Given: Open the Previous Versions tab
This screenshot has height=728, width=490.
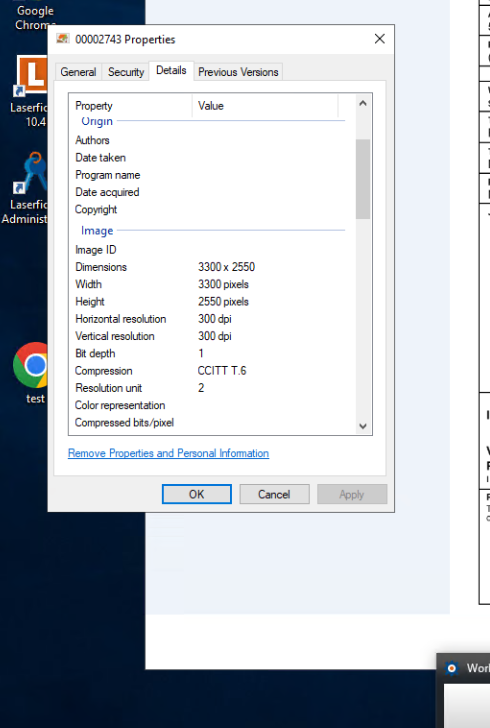Looking at the screenshot, I should pyautogui.click(x=238, y=72).
